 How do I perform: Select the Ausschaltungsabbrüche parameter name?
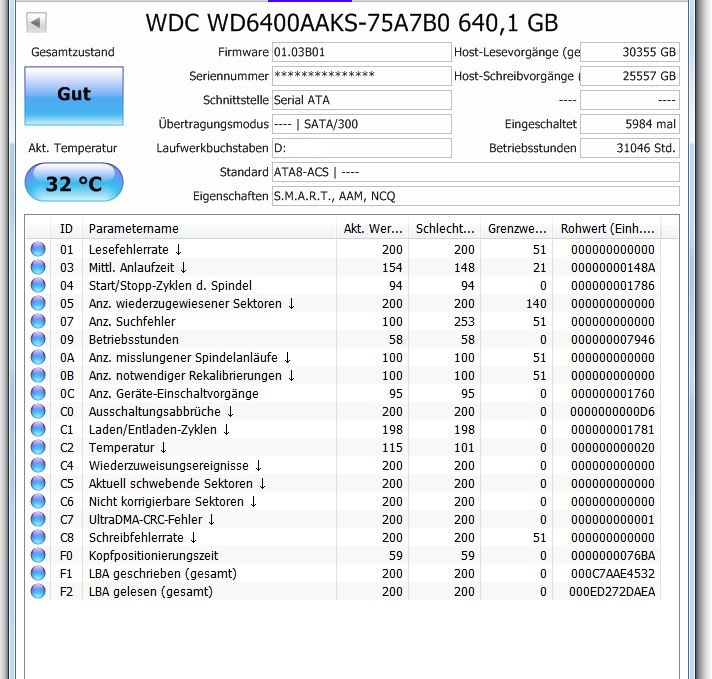[x=161, y=411]
